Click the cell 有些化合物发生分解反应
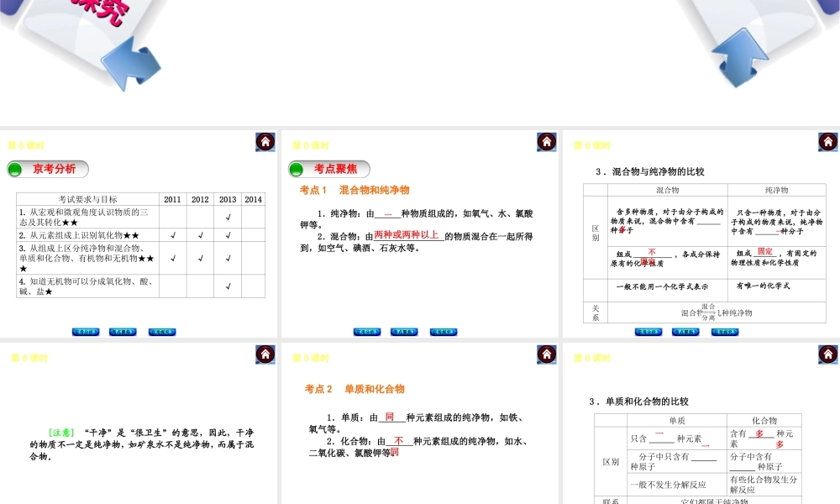The height and width of the screenshot is (504, 840). 764,485
